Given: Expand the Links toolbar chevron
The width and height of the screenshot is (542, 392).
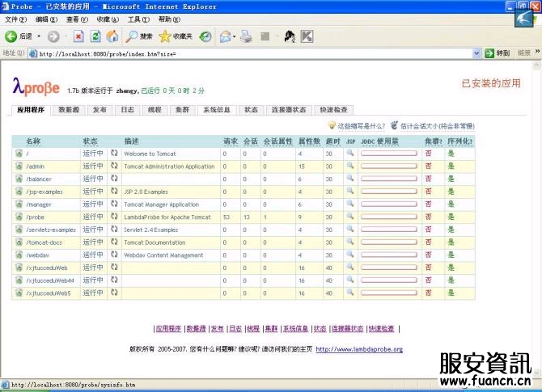Looking at the screenshot, I should (x=537, y=52).
